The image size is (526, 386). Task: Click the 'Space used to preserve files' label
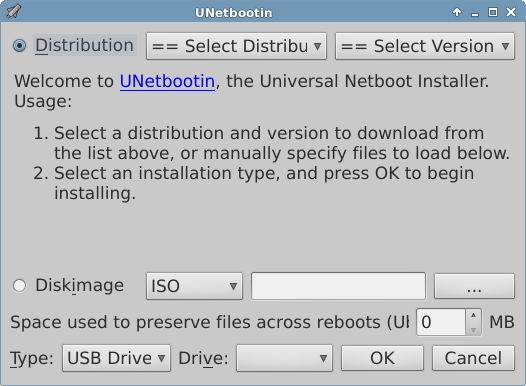210,322
